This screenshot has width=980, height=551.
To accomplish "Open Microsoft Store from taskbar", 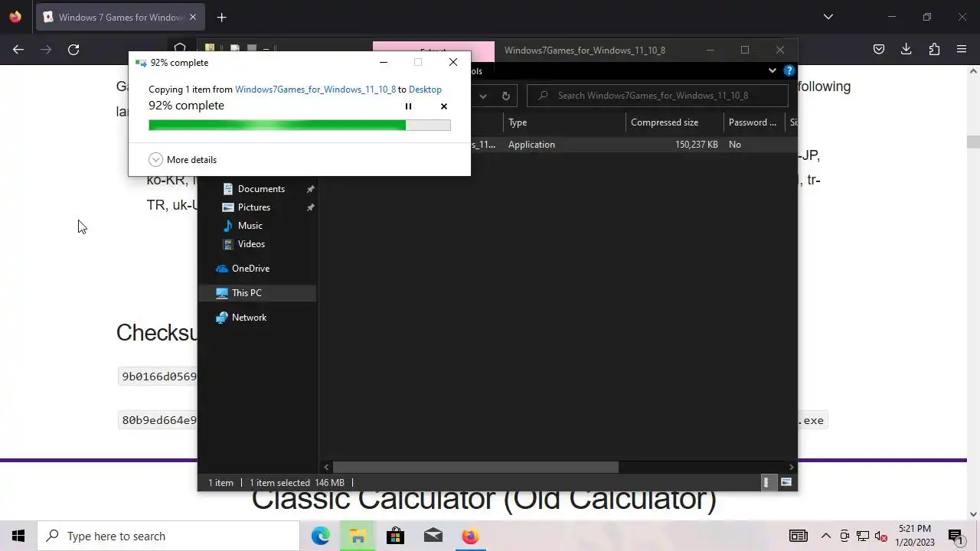I will tap(395, 536).
